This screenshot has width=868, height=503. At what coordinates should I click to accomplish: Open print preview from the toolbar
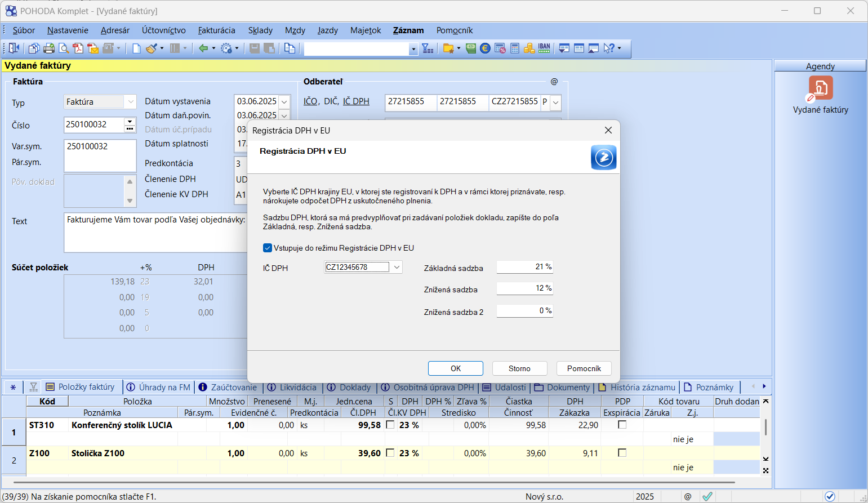64,48
